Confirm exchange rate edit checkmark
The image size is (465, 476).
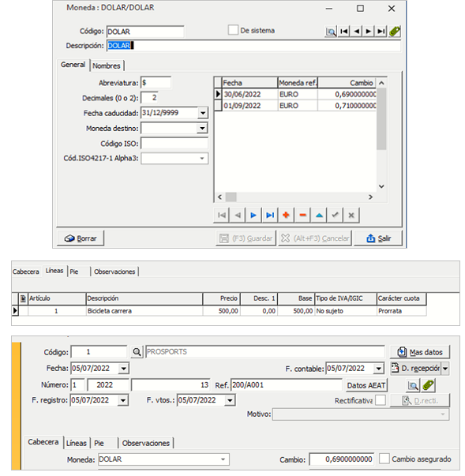click(x=335, y=216)
